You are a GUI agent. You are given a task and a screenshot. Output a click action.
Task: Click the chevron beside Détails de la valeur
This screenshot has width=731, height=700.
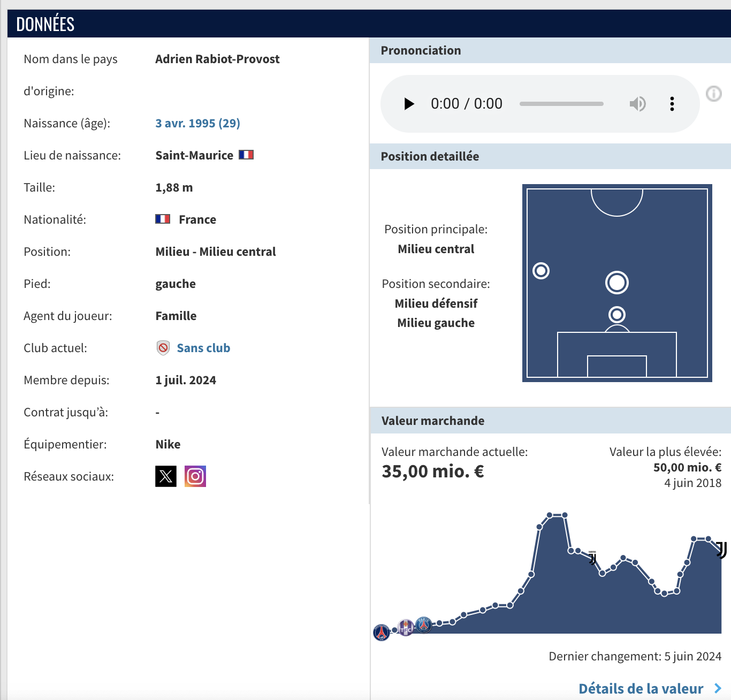pos(718,688)
